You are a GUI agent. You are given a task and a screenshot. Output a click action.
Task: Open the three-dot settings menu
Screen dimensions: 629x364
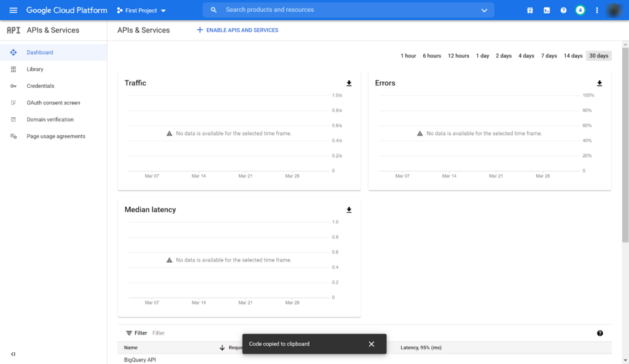coord(597,10)
